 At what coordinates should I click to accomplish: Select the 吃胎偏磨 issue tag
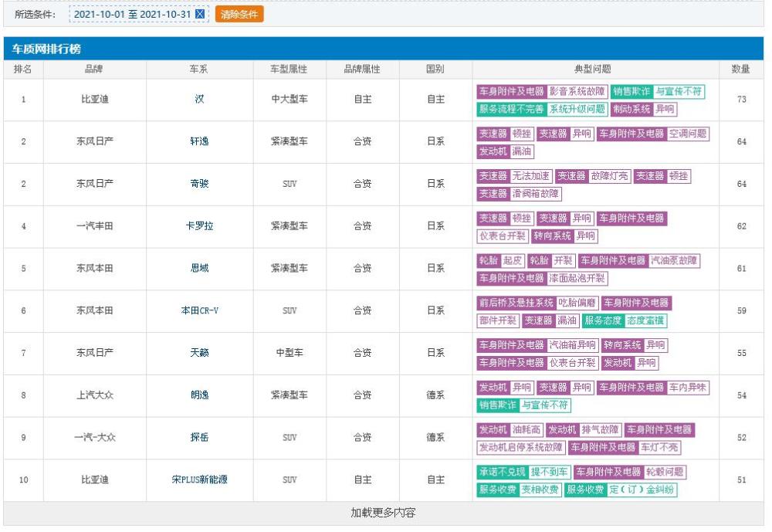pyautogui.click(x=577, y=303)
